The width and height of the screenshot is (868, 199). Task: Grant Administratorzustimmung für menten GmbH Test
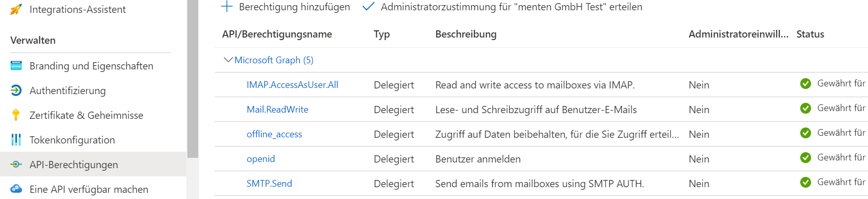[502, 7]
